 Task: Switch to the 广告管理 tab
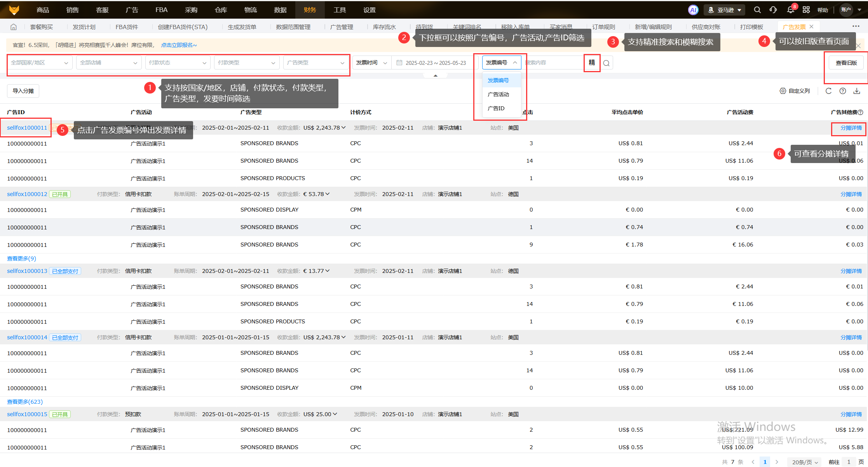point(342,27)
